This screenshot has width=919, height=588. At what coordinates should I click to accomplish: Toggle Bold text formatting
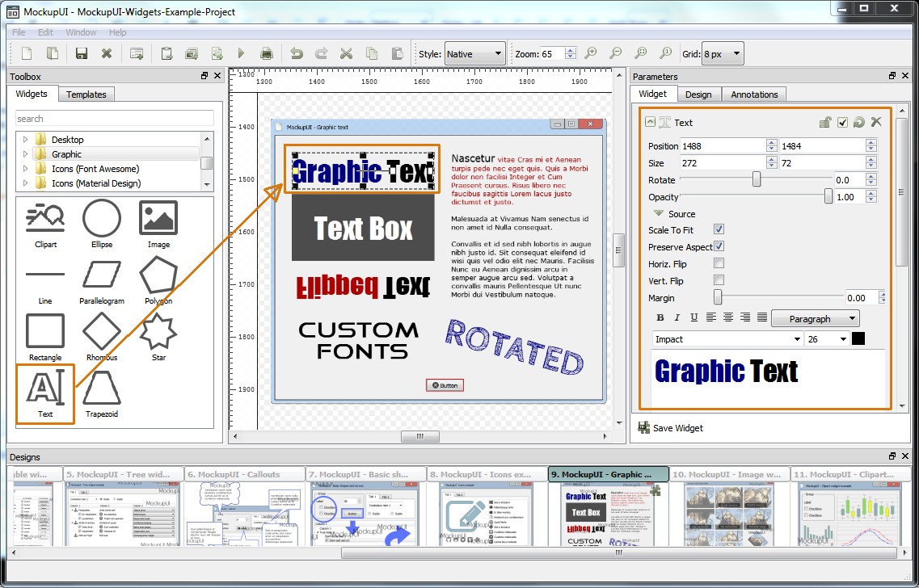[660, 317]
